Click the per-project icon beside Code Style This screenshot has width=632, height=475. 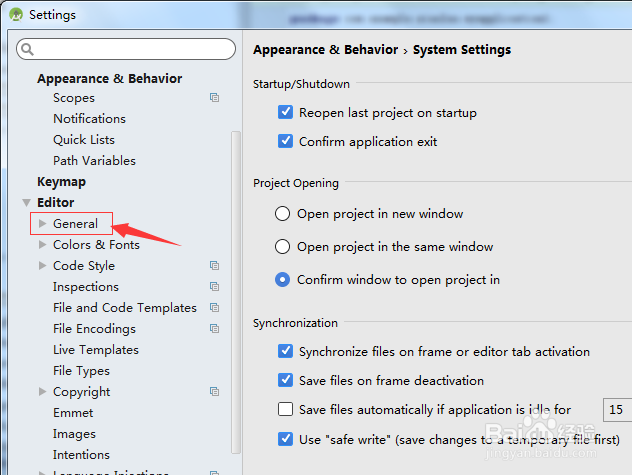(x=214, y=266)
